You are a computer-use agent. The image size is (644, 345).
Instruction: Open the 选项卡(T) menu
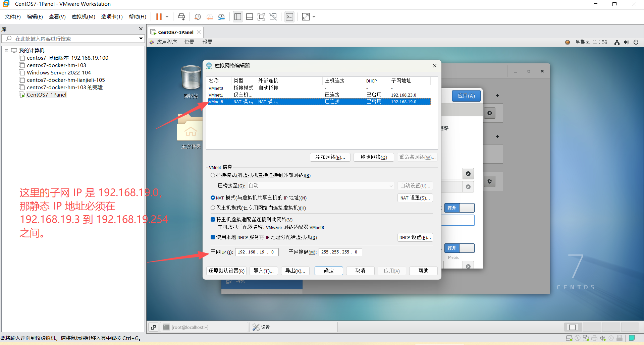click(x=112, y=17)
